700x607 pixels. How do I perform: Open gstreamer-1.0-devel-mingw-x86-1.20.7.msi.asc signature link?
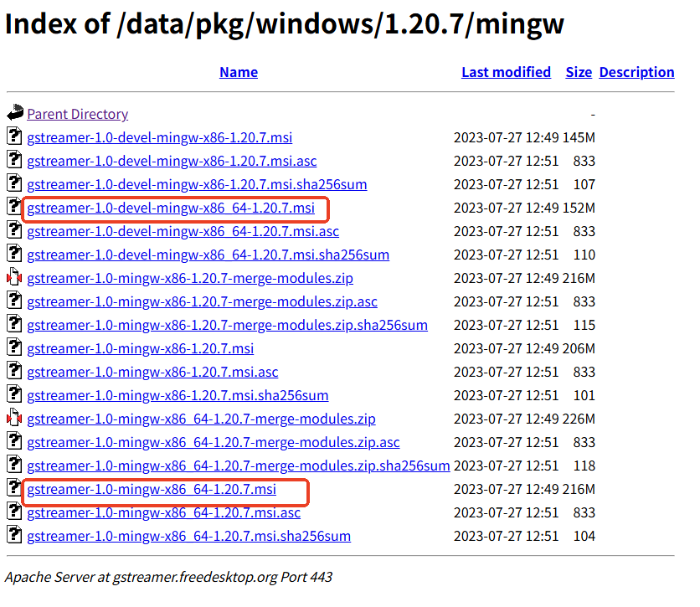click(172, 161)
